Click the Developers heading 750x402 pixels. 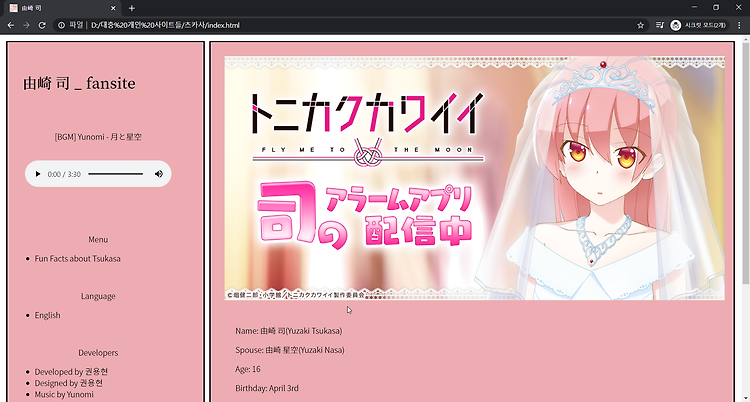[x=98, y=352]
